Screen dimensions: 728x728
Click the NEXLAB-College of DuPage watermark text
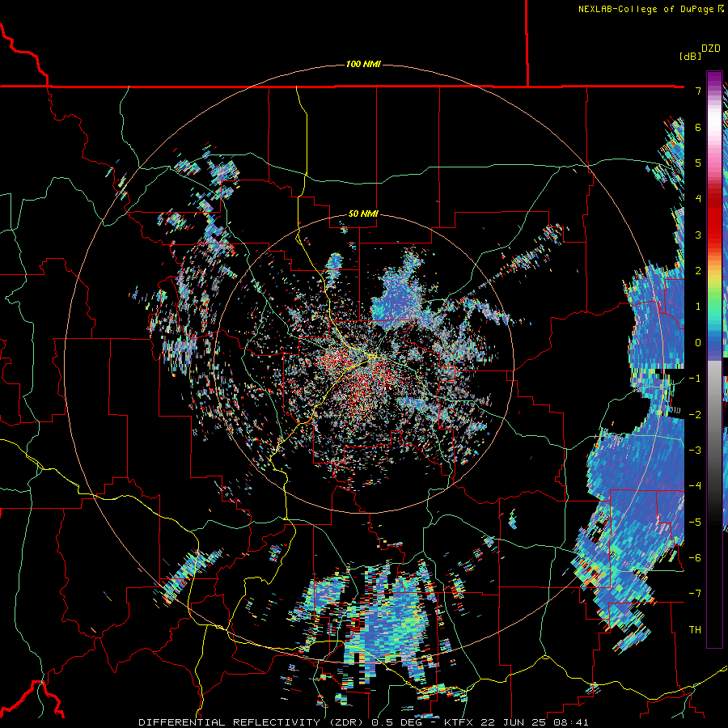click(646, 9)
